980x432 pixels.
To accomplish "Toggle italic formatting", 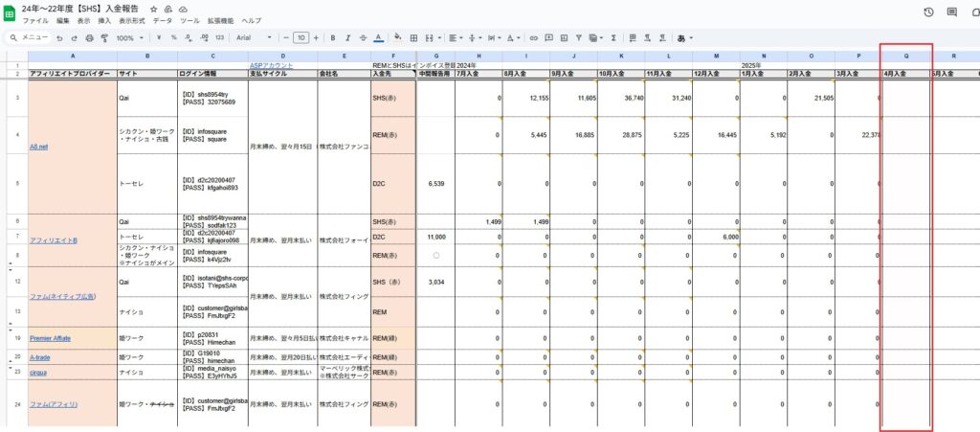I will (348, 38).
